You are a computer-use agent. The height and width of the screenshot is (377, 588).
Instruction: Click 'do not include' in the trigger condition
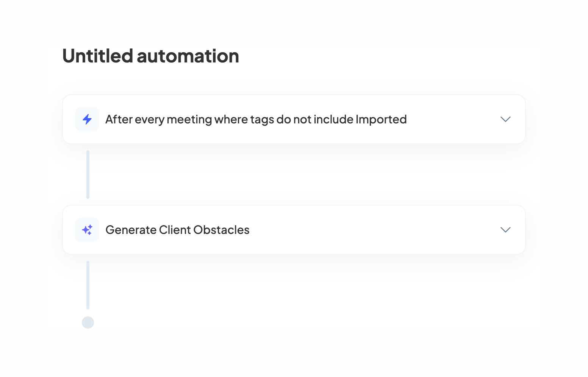(x=314, y=120)
